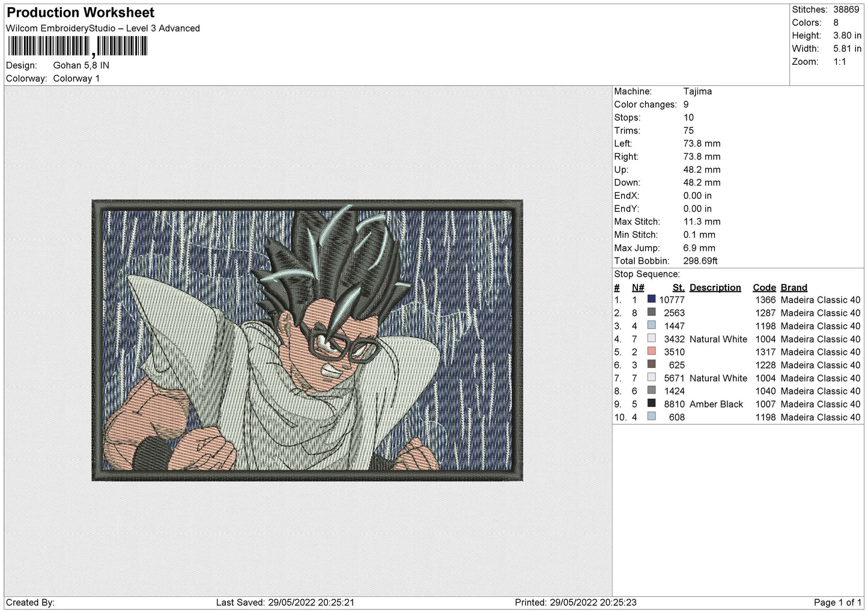Click the Max Stitch value 11.3 mm
Screen dimensions: 868x613
click(x=702, y=222)
